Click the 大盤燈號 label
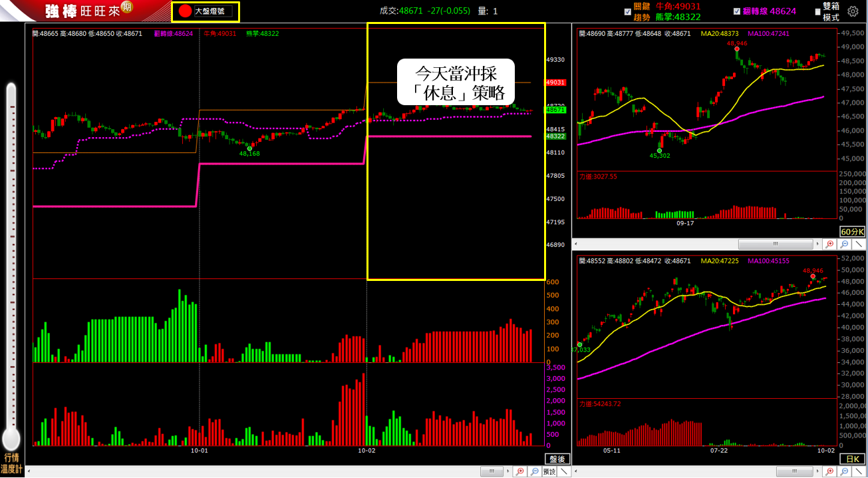 (210, 11)
